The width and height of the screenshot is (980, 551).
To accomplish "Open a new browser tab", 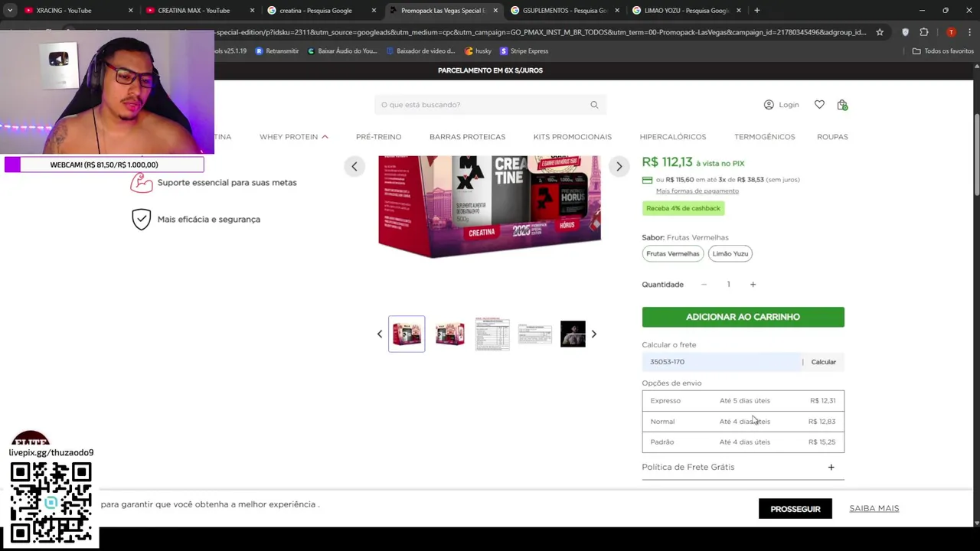I will (x=757, y=11).
